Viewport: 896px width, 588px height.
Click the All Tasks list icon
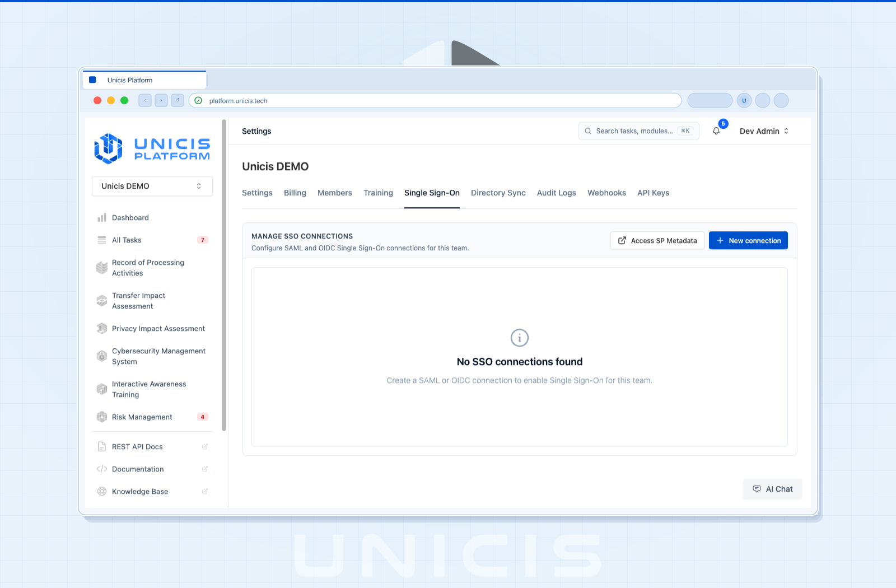[102, 240]
